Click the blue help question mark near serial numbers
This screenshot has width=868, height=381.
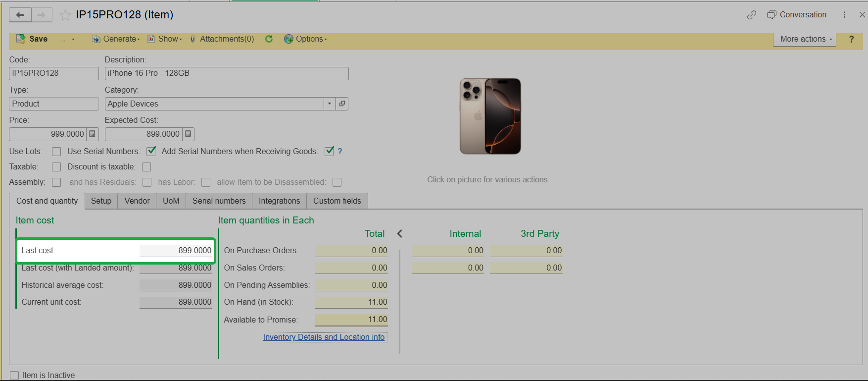(x=340, y=152)
